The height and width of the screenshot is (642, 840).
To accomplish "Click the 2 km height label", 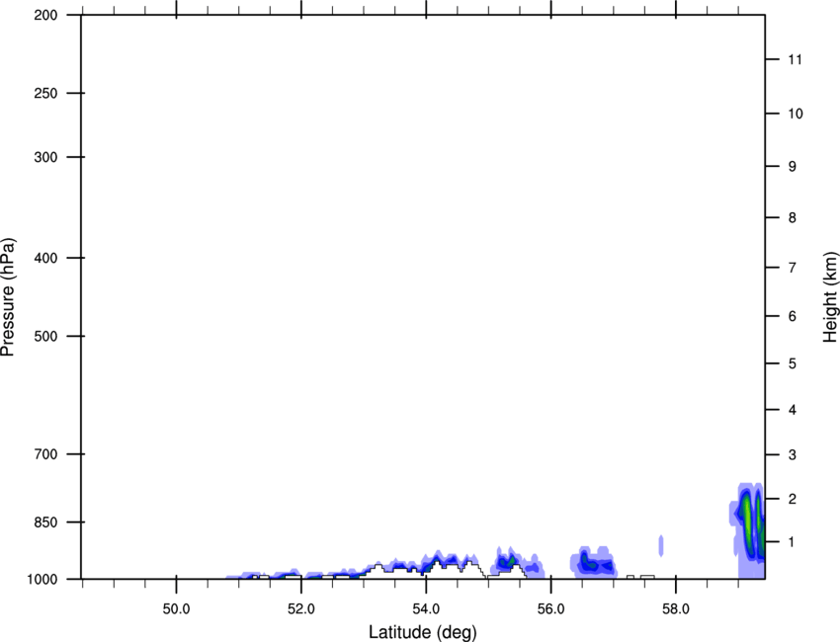I will [x=793, y=499].
